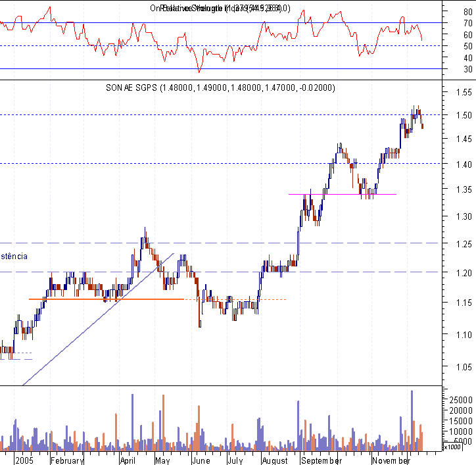Click the September label on the date axis

(321, 460)
